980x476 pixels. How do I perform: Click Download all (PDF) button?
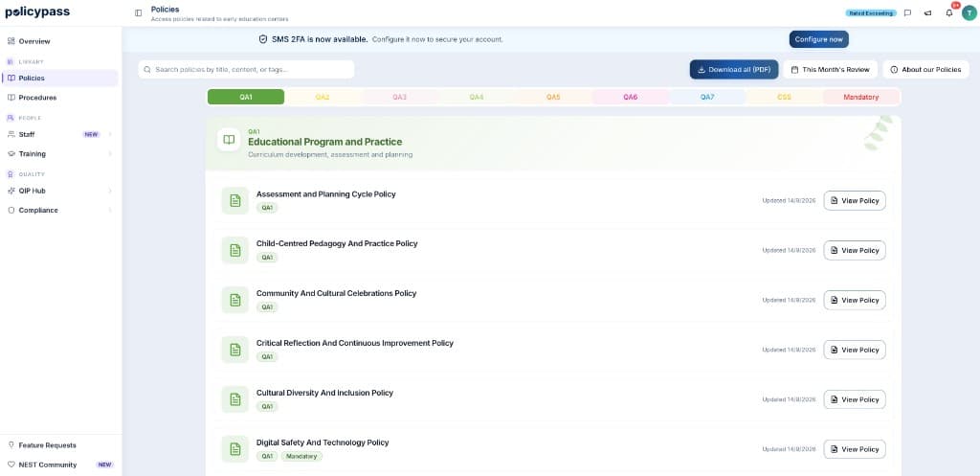point(734,69)
